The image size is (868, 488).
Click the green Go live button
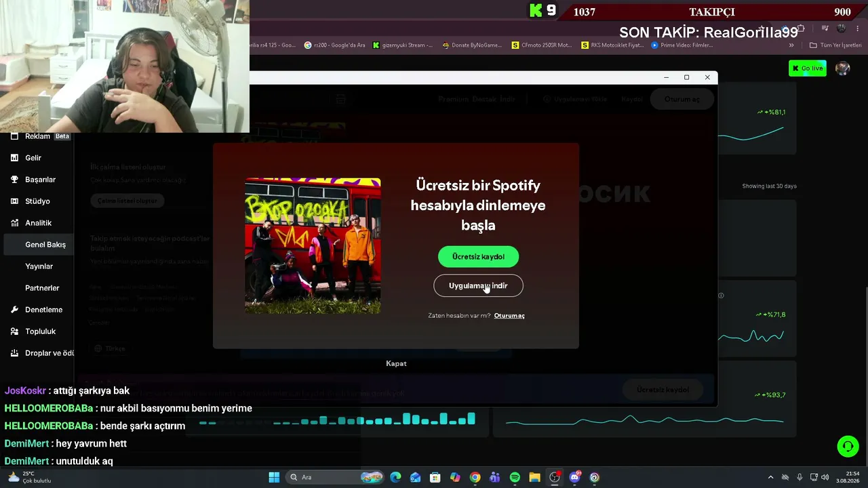point(808,68)
